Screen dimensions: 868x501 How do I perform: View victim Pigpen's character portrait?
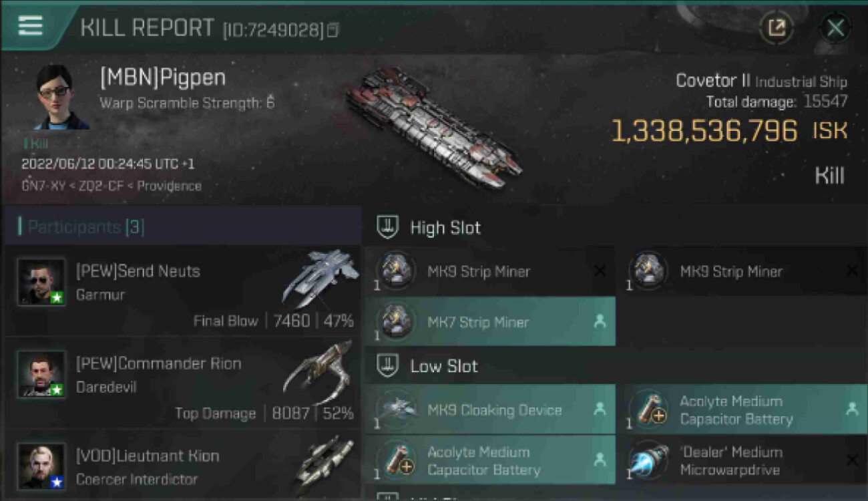click(x=61, y=98)
